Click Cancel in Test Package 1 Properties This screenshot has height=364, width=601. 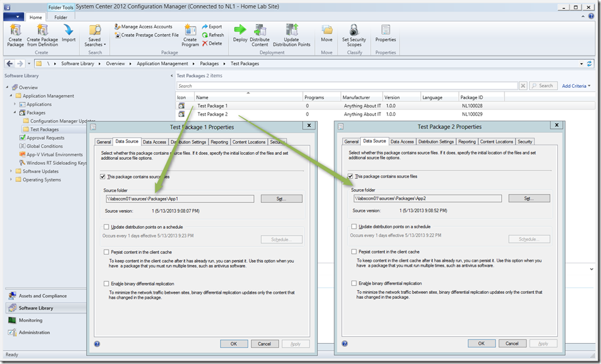[264, 344]
